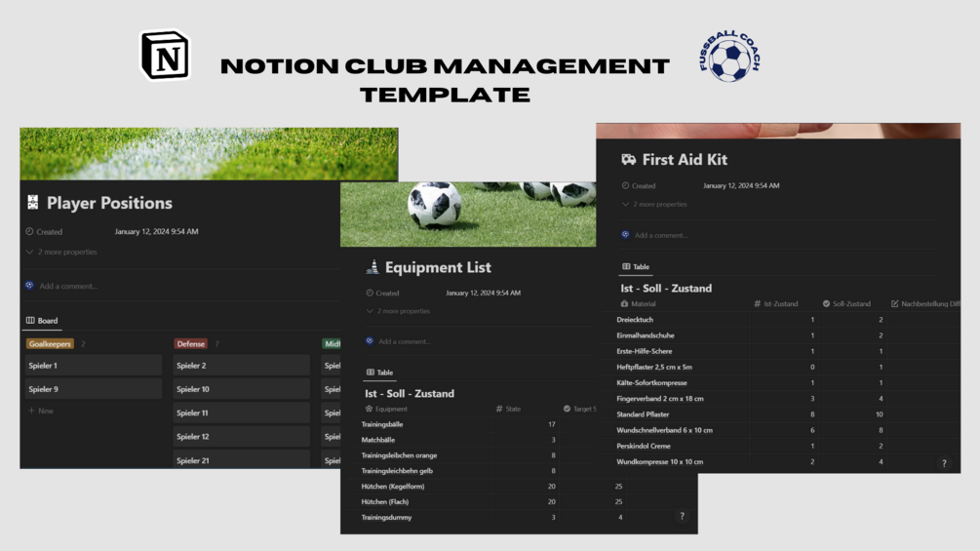The width and height of the screenshot is (980, 551).
Task: Click the Soll-Zustand column header
Action: (846, 303)
